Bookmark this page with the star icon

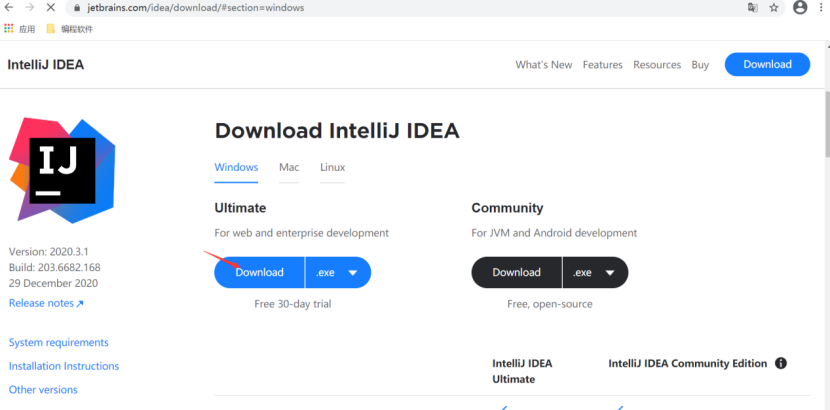click(x=774, y=7)
